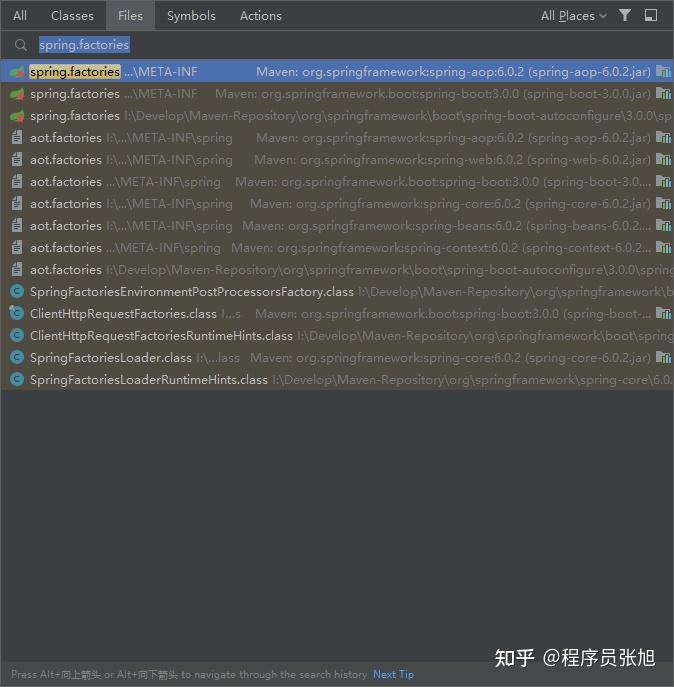Screen dimensions: 674x687
Task: Click file icon of spring-aop aot.factories
Action: (17, 138)
